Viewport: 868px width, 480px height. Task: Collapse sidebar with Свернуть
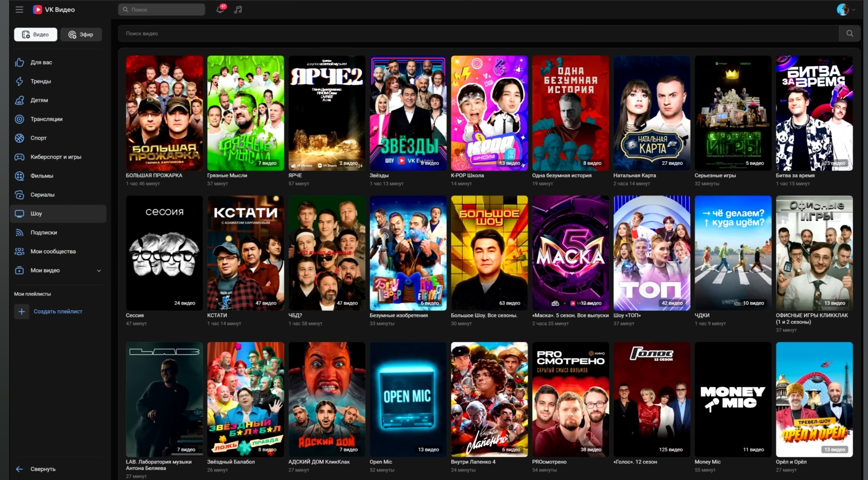click(x=43, y=469)
